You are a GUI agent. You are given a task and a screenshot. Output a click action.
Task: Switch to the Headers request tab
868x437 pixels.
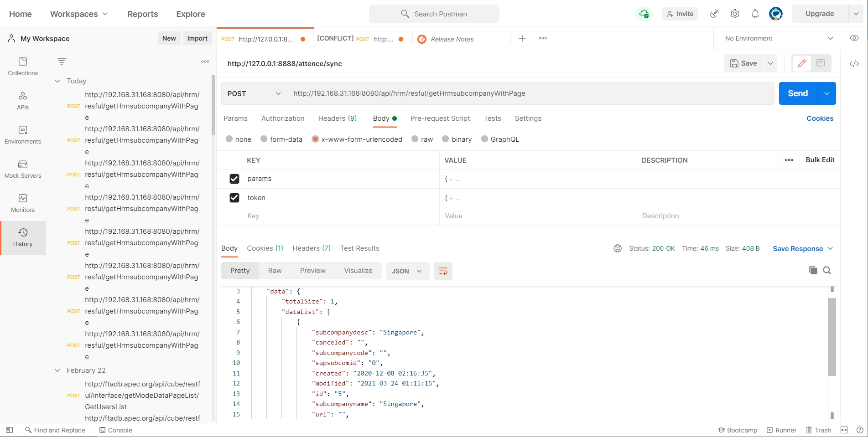pos(337,118)
